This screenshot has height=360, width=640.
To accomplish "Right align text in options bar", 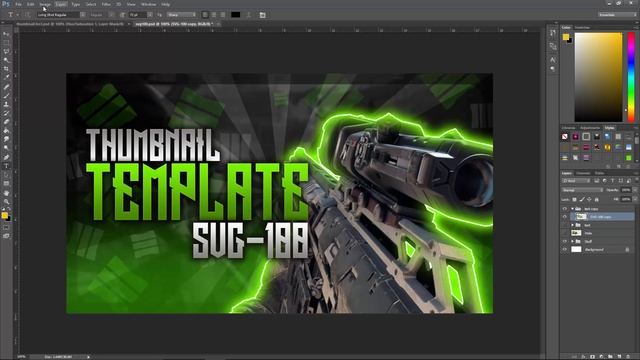I will coord(222,15).
